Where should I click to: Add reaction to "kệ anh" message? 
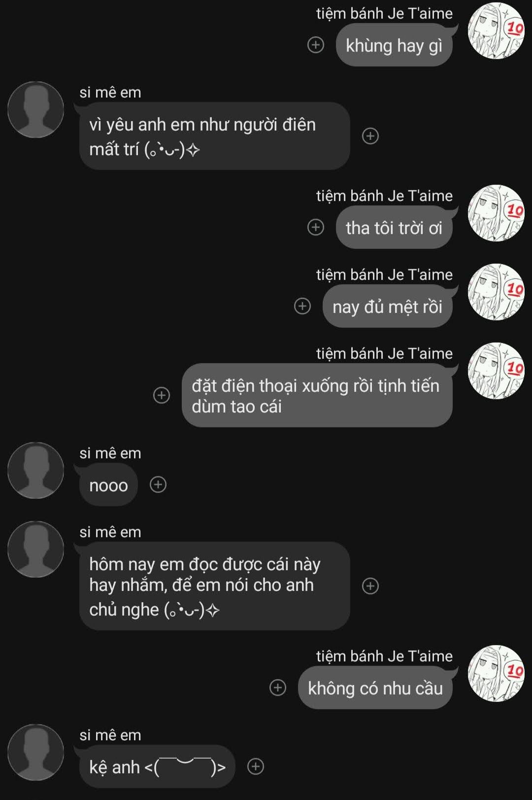point(256,766)
